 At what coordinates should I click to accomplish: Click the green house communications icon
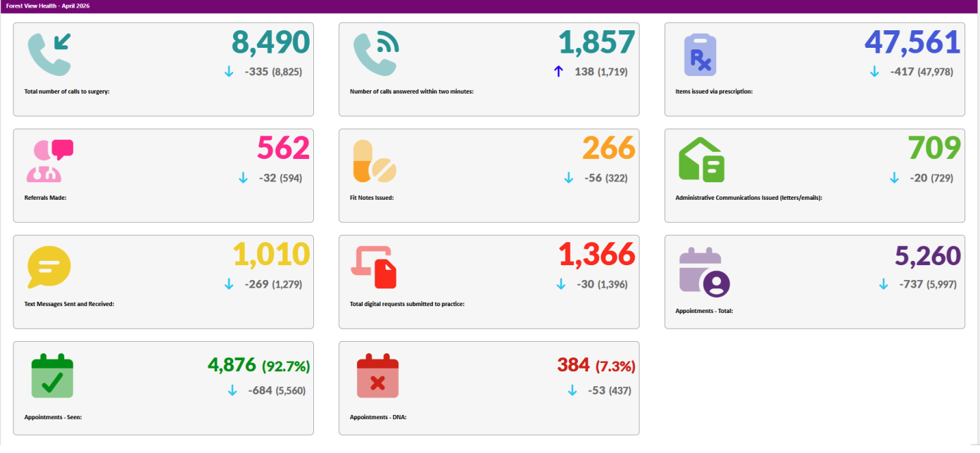tap(701, 160)
